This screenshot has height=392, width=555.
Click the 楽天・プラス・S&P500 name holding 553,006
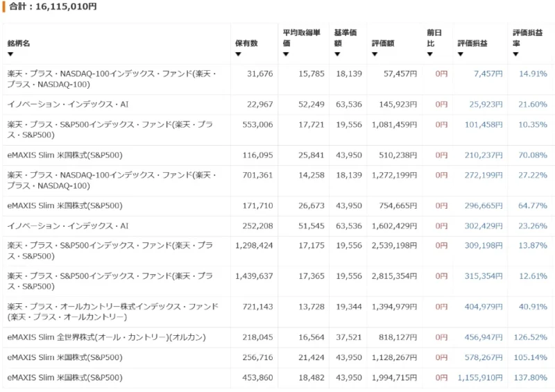(110, 130)
